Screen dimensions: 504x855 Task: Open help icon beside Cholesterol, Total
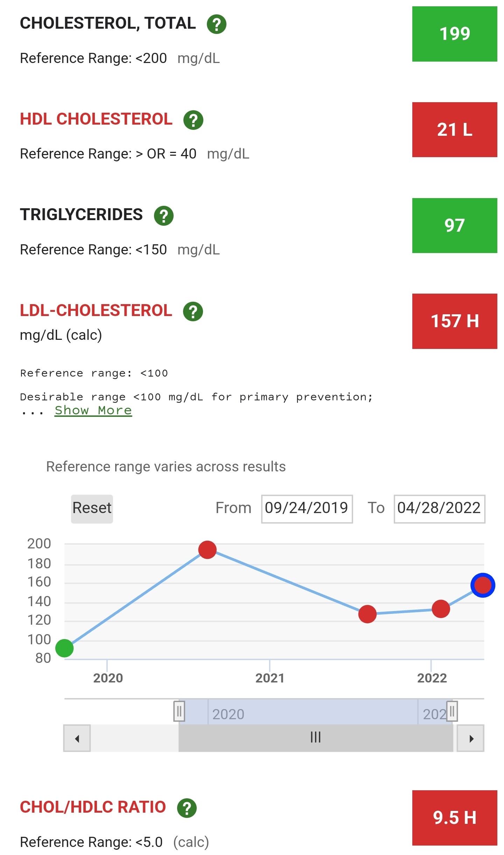pyautogui.click(x=217, y=24)
